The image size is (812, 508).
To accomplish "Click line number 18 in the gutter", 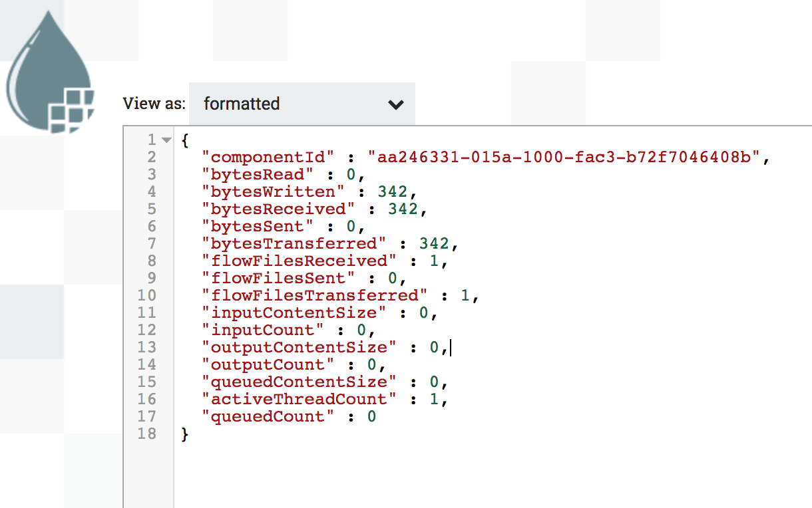I will [x=147, y=434].
